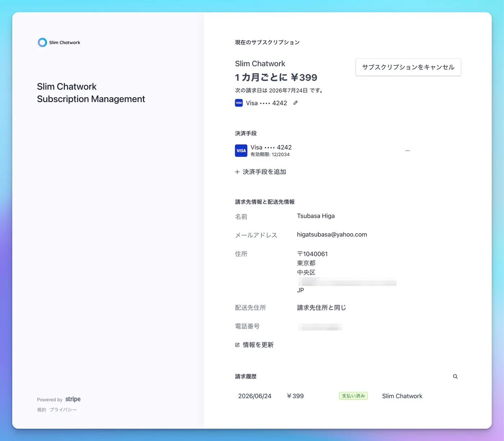Click the JP country code line
The width and height of the screenshot is (504, 441).
(301, 290)
